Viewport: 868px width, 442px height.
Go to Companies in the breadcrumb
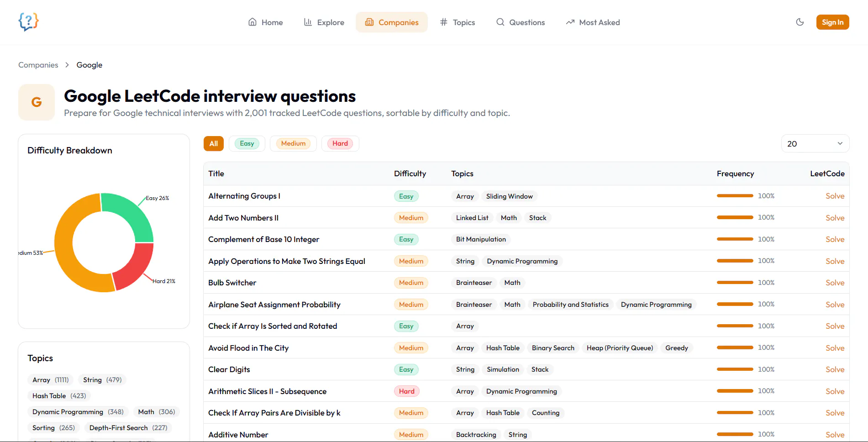coord(38,65)
